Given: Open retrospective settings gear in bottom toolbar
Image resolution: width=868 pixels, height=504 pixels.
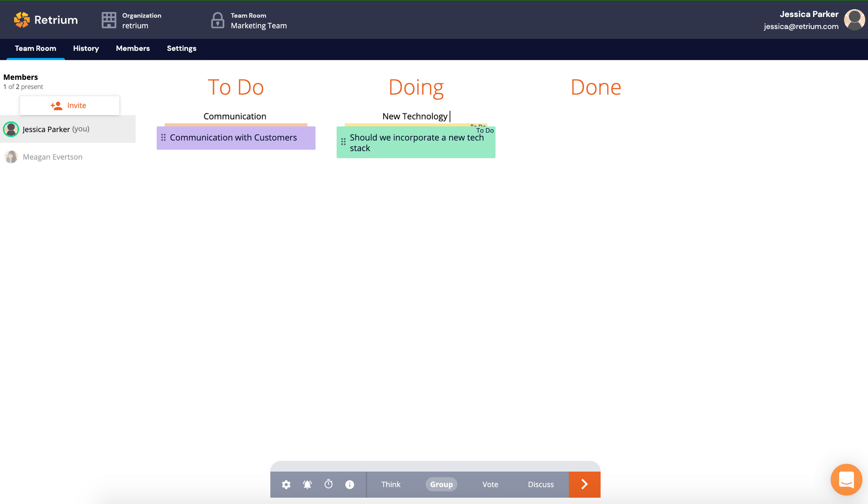Looking at the screenshot, I should (x=286, y=484).
